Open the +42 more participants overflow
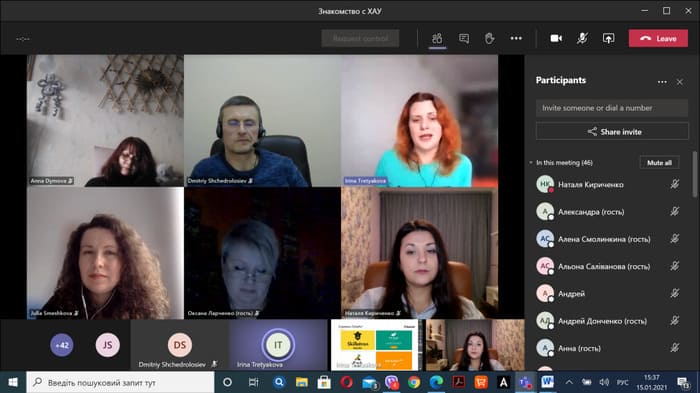Image resolution: width=700 pixels, height=393 pixels. (x=62, y=345)
